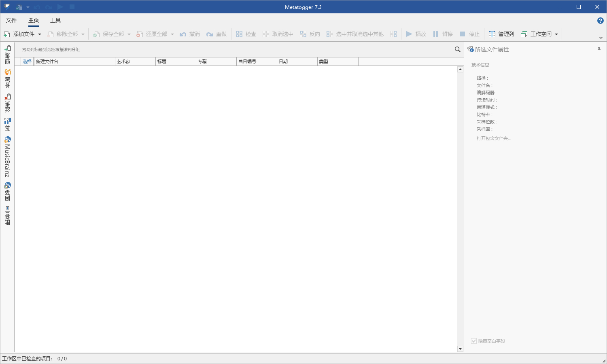Screen dimensions: 607x364
Task: Expand the 添加文件 dropdown arrow
Action: 40,34
